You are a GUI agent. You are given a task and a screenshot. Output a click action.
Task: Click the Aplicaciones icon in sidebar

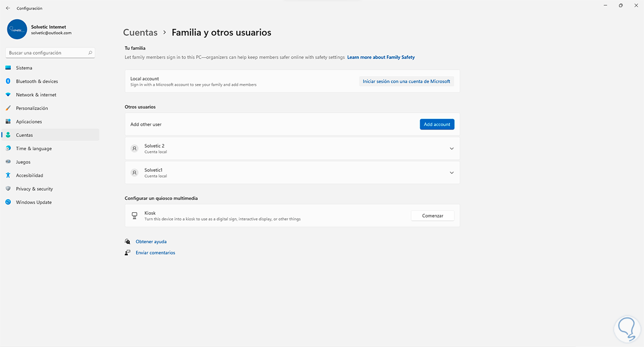(8, 122)
